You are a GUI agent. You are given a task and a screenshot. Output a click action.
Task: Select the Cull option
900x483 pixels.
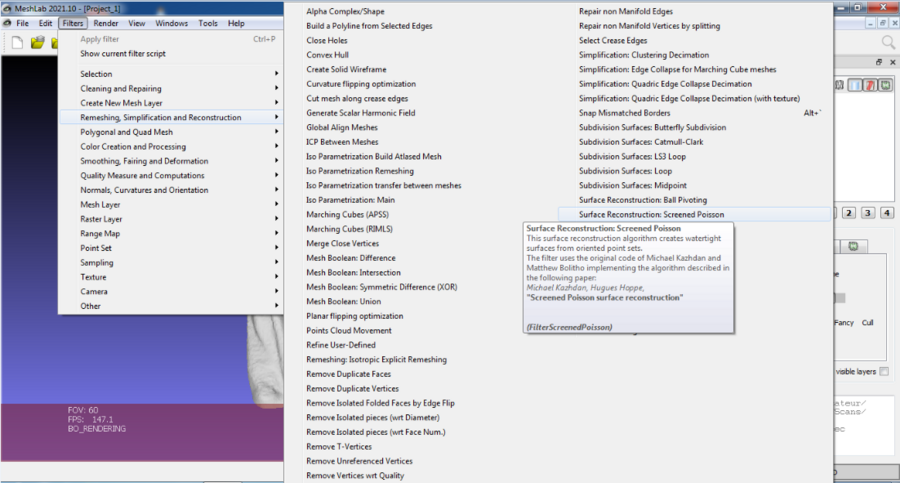[867, 322]
